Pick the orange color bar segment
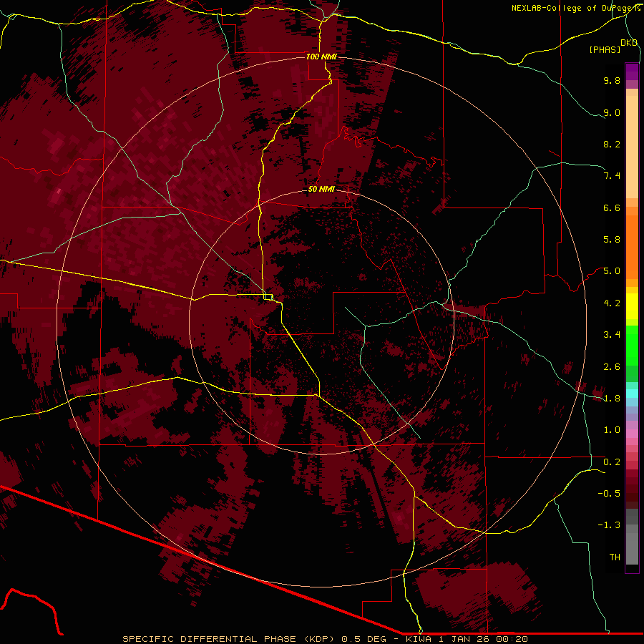This screenshot has height=644, width=644. pos(632,246)
